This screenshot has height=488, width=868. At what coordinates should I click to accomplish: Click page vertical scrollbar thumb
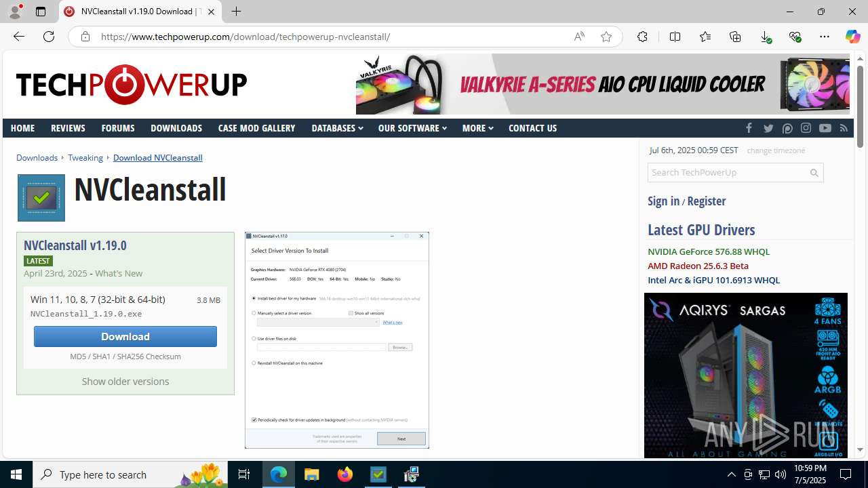tap(860, 105)
